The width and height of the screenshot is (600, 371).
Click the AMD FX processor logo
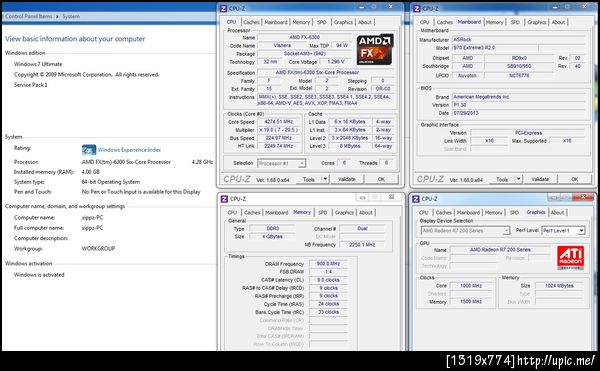tap(375, 50)
